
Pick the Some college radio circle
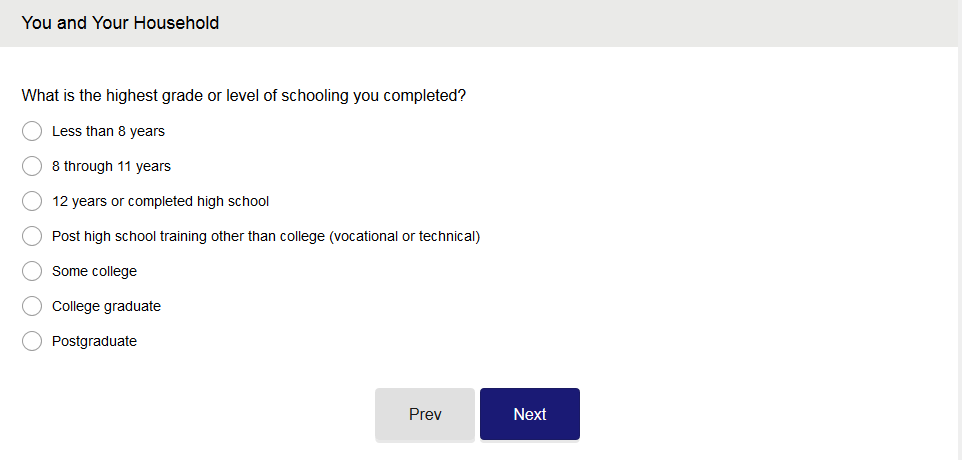tap(32, 271)
